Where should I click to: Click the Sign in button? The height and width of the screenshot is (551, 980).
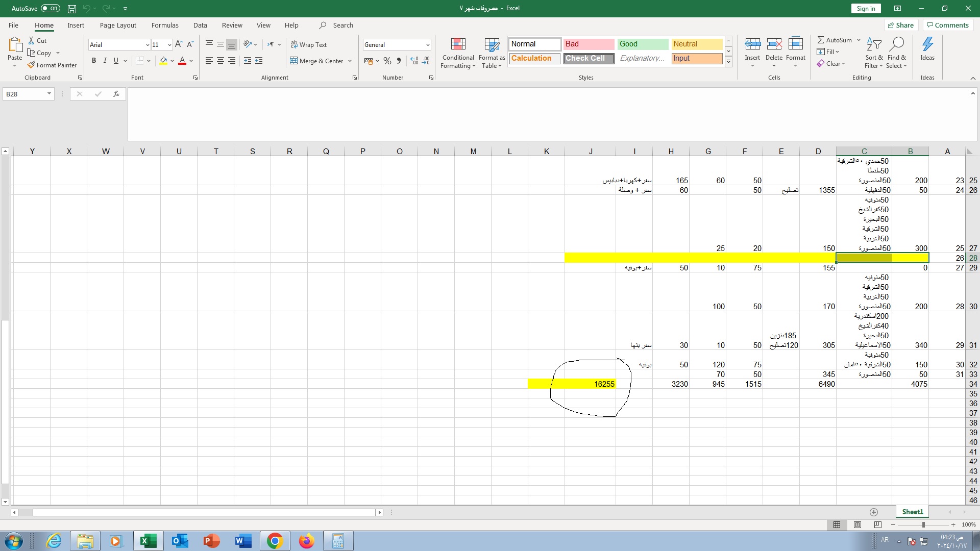[866, 9]
